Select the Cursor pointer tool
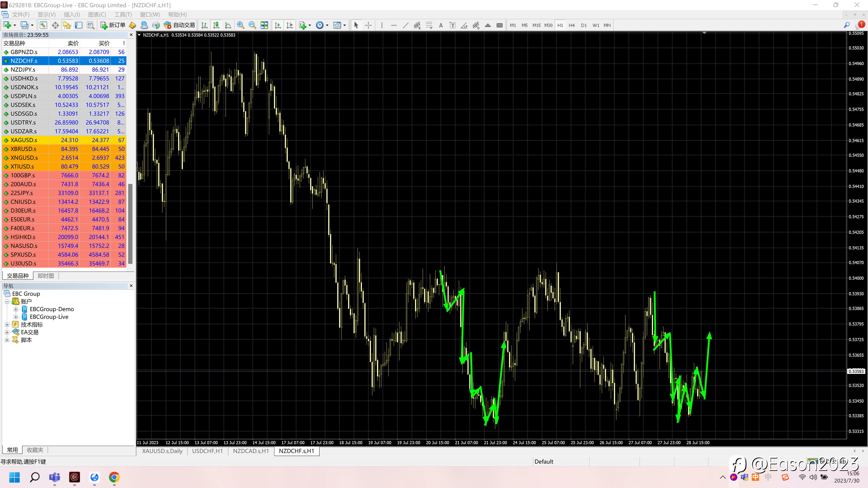868x488 pixels. (x=356, y=25)
